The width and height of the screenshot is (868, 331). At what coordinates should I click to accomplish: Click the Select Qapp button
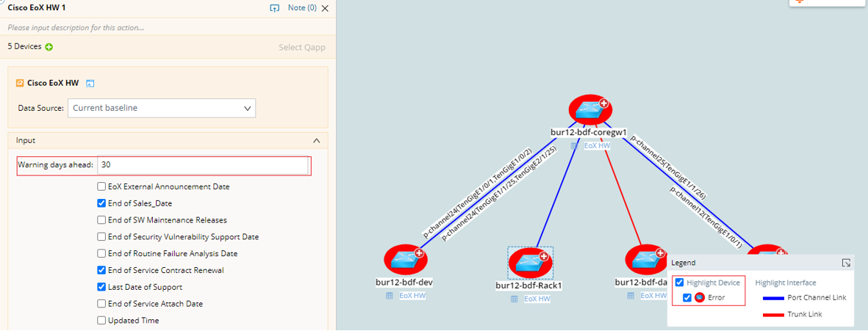coord(302,48)
